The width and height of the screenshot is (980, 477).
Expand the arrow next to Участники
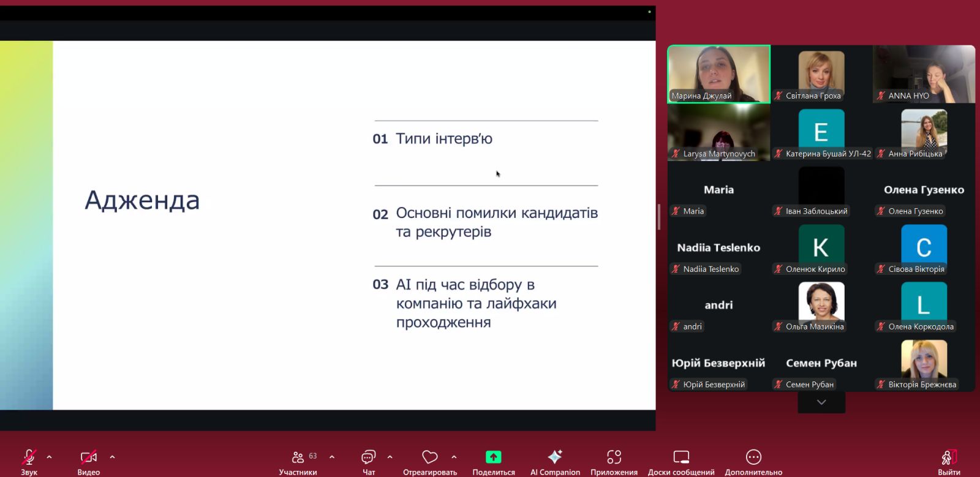coord(332,457)
